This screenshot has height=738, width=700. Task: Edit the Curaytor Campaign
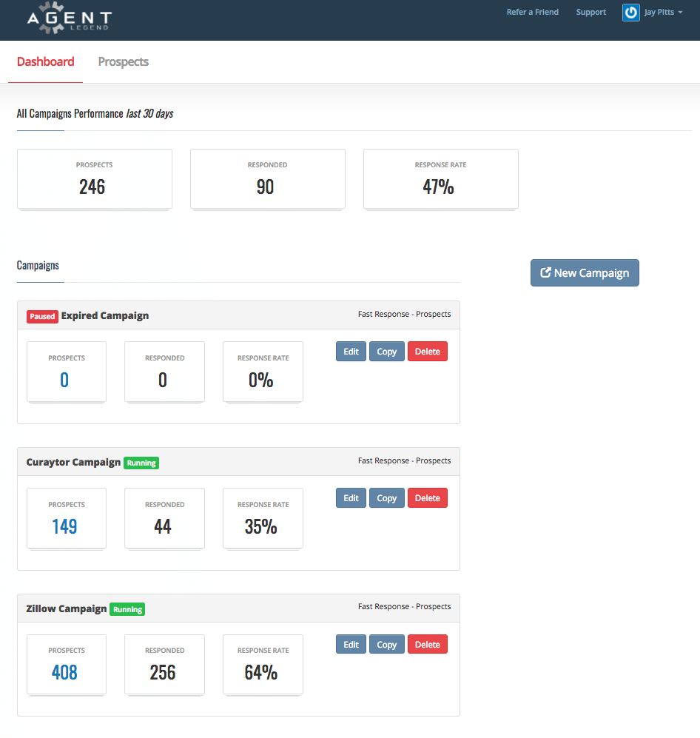point(351,498)
